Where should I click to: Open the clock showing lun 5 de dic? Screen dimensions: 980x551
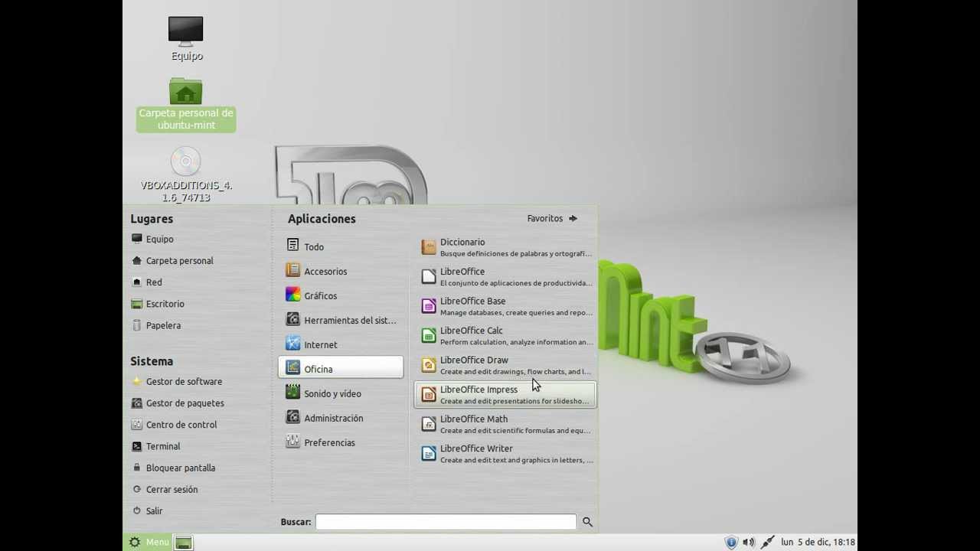[818, 542]
